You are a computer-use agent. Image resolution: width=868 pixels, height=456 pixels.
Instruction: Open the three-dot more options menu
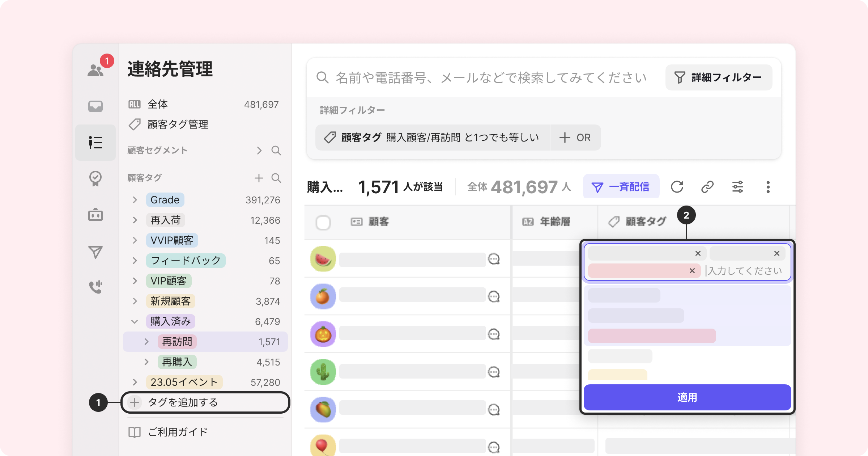[x=768, y=187]
